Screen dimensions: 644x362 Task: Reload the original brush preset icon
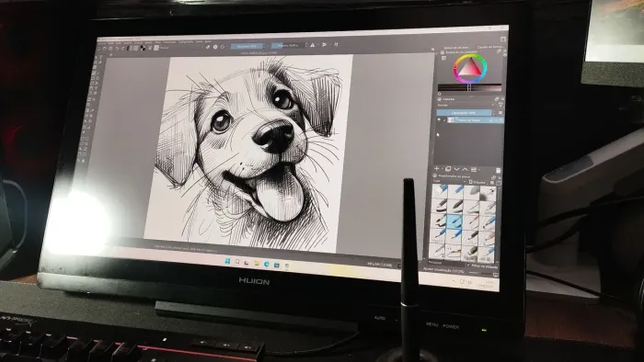pos(223,47)
